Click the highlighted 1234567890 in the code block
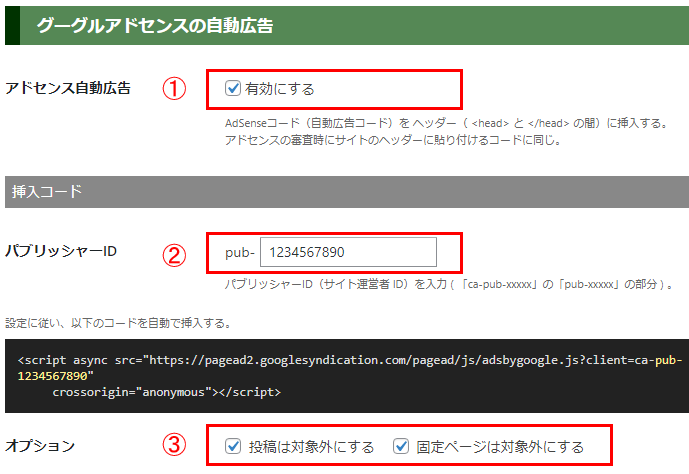689x474 pixels. [x=52, y=376]
